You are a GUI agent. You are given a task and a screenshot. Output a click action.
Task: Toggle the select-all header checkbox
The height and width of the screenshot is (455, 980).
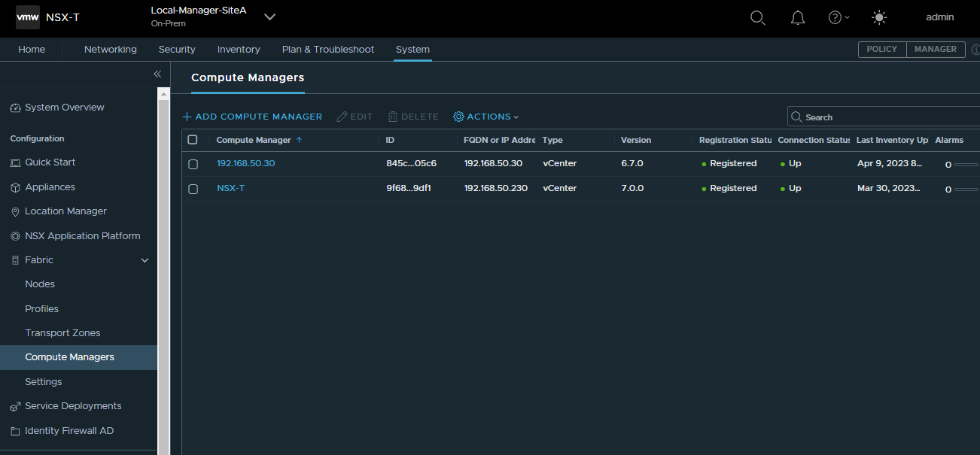pyautogui.click(x=193, y=140)
